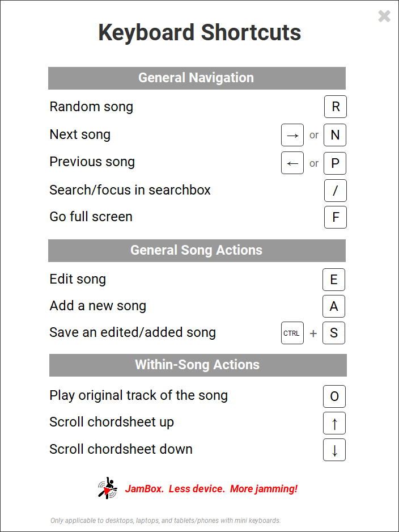The width and height of the screenshot is (399, 532).
Task: Click the JamBox guitarist logo
Action: (108, 488)
